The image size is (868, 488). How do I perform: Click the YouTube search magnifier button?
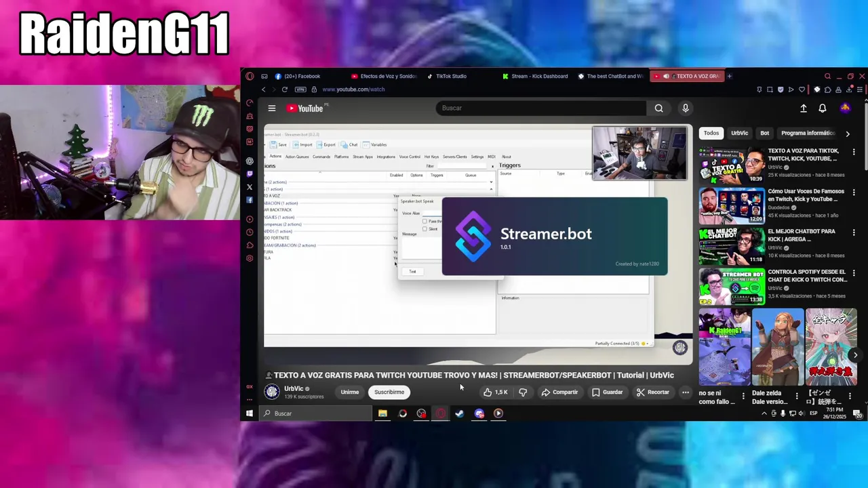click(x=658, y=108)
